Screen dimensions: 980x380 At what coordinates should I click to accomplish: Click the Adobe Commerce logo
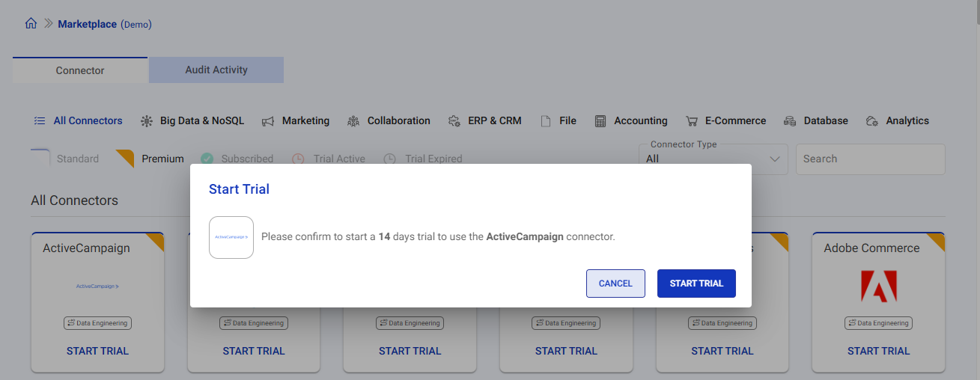pyautogui.click(x=879, y=286)
